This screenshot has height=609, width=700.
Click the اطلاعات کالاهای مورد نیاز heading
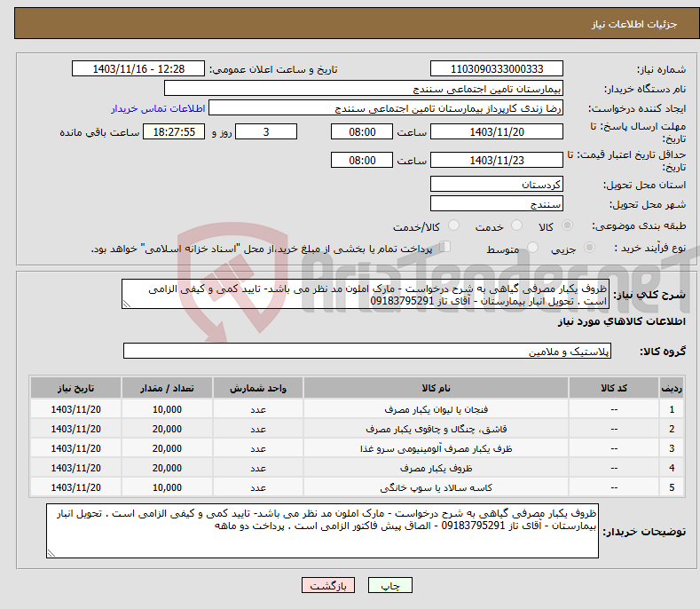621,321
